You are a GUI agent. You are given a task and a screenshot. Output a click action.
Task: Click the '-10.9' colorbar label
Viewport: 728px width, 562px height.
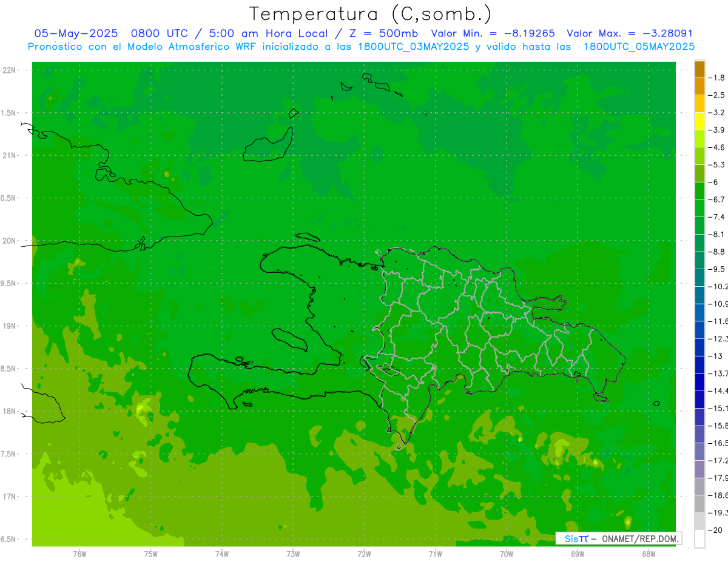coord(718,304)
